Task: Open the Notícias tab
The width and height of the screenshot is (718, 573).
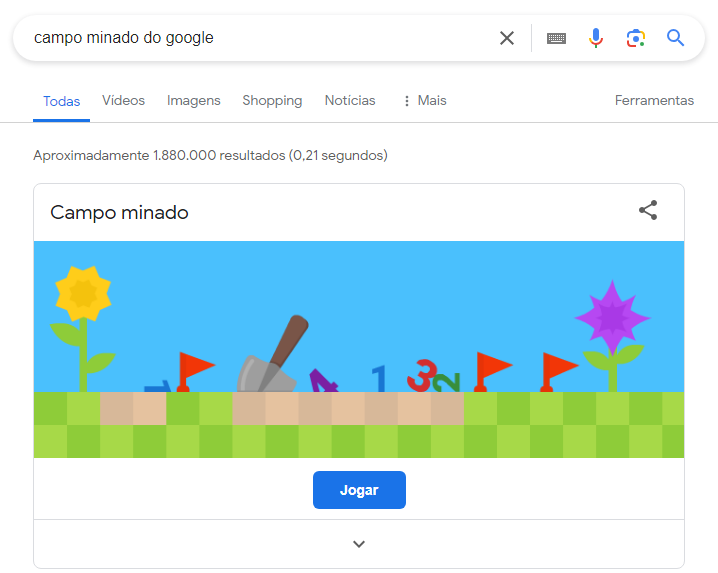Action: pos(350,100)
